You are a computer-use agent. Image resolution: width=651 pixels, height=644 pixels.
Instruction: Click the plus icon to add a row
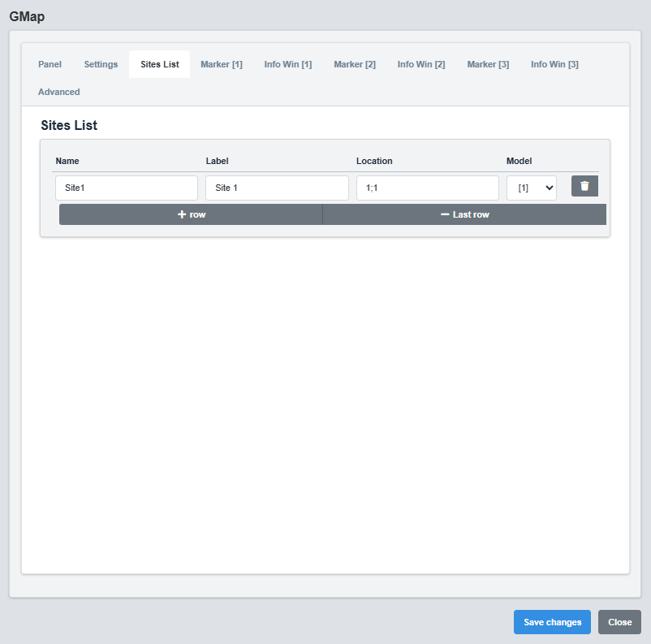180,214
